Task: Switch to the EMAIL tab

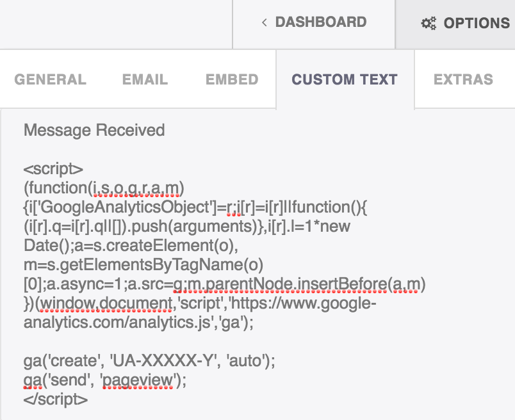Action: 145,79
